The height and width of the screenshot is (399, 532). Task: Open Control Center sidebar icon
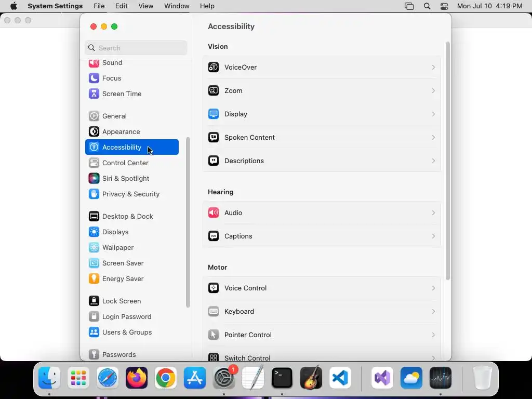point(94,163)
